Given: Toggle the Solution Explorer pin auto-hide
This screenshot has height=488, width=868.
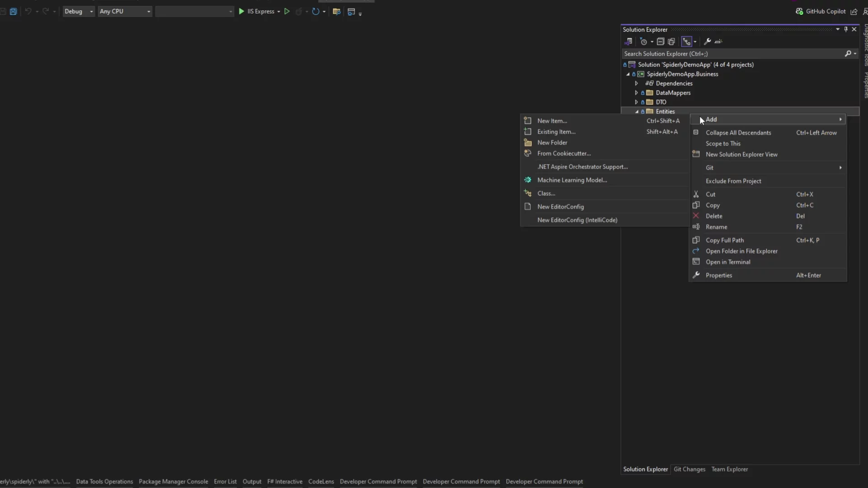Looking at the screenshot, I should click(846, 29).
